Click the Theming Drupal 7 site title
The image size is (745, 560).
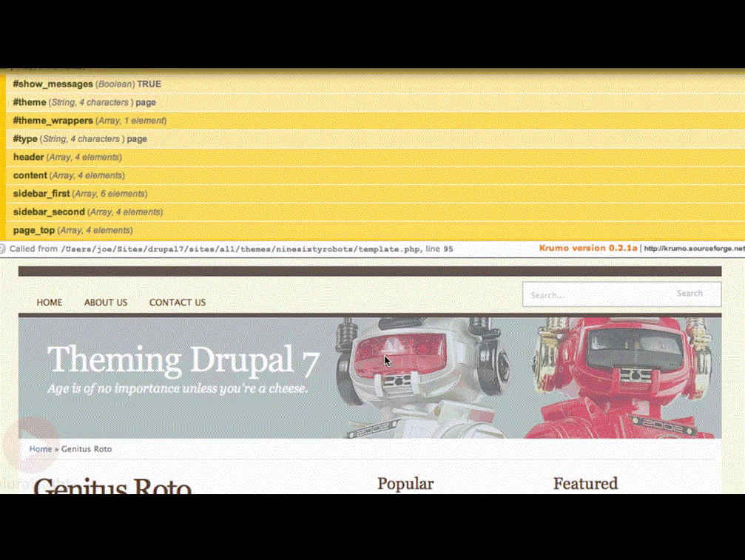[x=183, y=360]
